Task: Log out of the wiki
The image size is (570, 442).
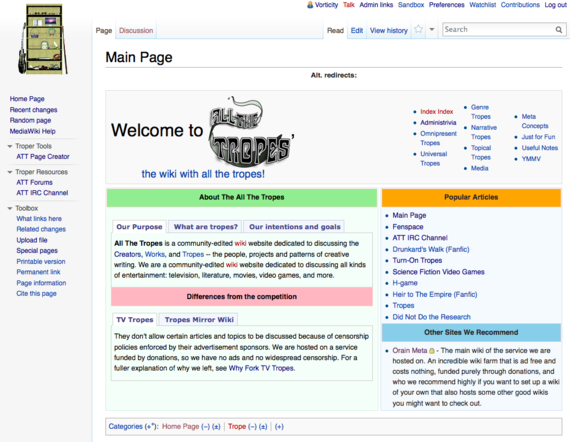Action: pyautogui.click(x=555, y=5)
